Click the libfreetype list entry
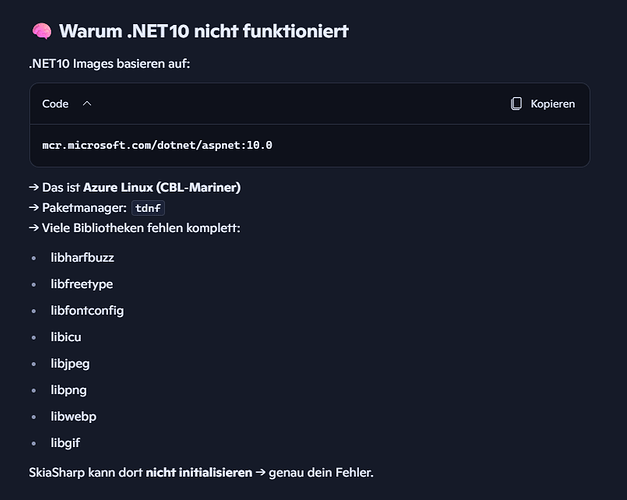627x500 pixels. 81,284
